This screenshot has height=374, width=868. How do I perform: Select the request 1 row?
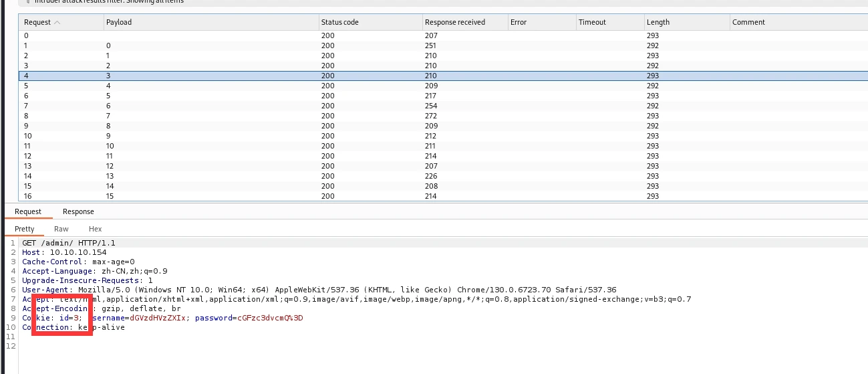tap(443, 45)
